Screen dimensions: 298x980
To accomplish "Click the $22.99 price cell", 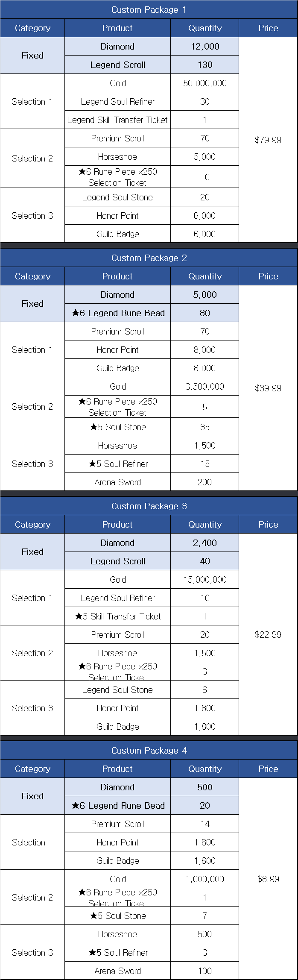I will tap(268, 634).
